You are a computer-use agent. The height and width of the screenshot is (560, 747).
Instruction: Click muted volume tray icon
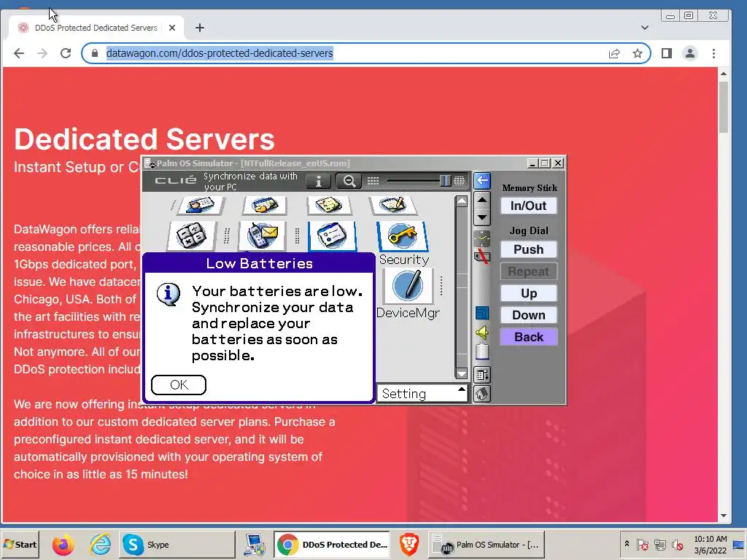pos(678,545)
